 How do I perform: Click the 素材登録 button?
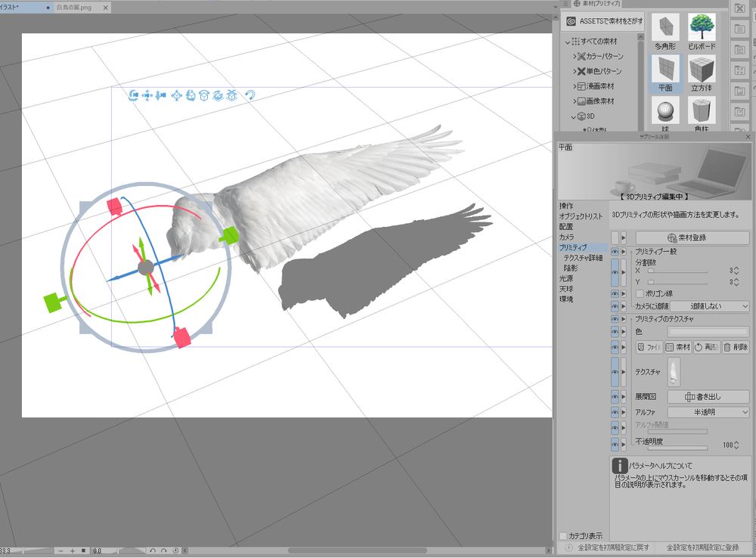(691, 238)
